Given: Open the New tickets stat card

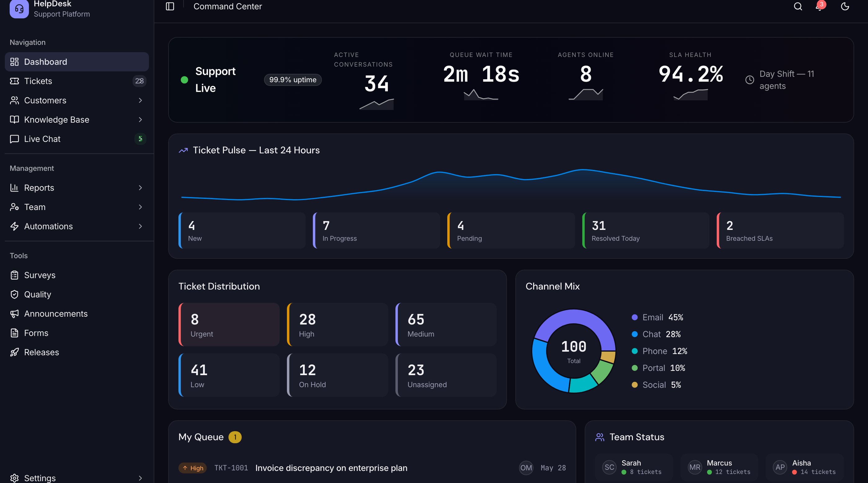Looking at the screenshot, I should point(242,231).
